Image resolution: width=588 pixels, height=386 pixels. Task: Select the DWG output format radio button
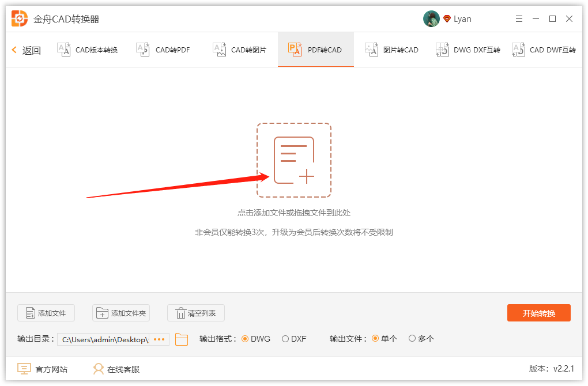pos(244,339)
